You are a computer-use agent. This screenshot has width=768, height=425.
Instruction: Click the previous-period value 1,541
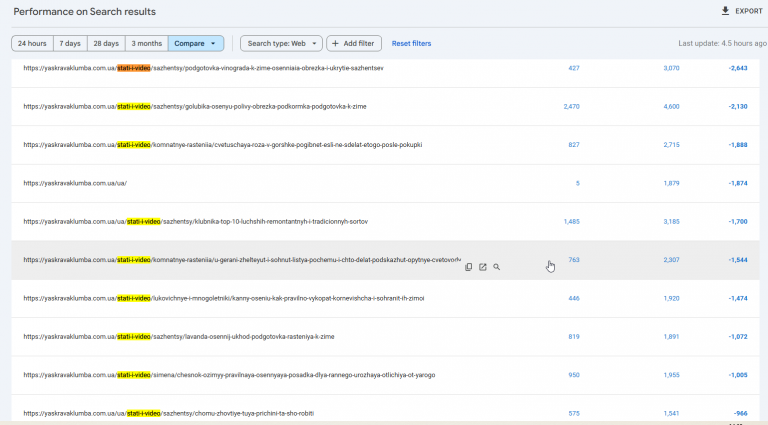[x=671, y=413]
